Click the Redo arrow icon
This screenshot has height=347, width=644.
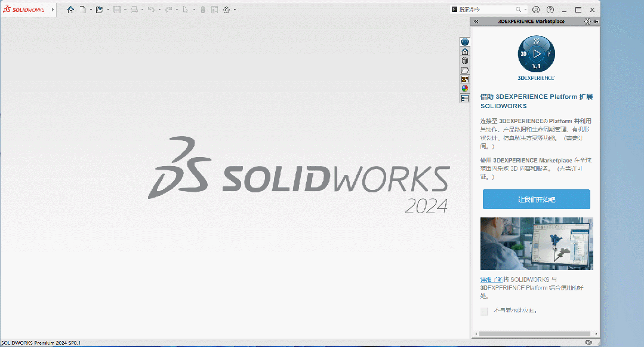[x=168, y=10]
